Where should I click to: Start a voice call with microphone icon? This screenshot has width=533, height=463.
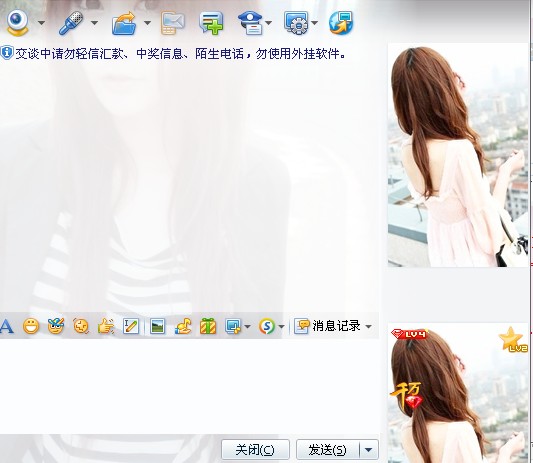tap(71, 23)
